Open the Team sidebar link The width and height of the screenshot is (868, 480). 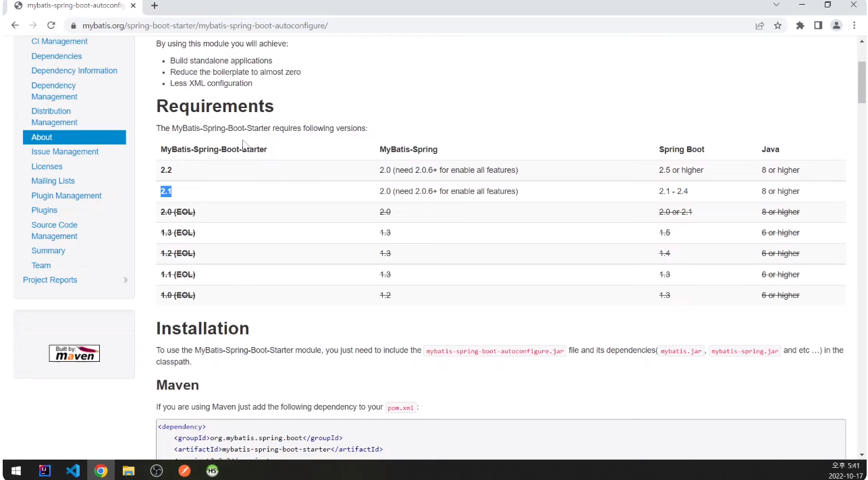click(x=41, y=265)
